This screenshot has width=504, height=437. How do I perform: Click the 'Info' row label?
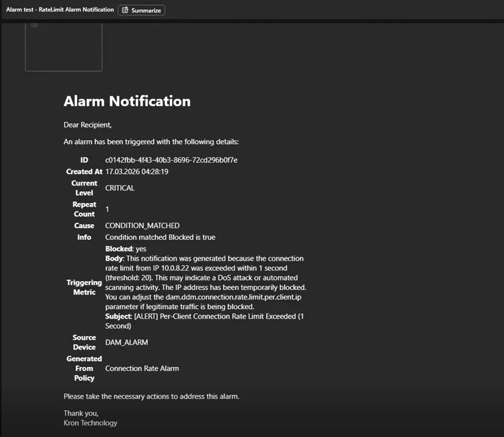pyautogui.click(x=84, y=237)
